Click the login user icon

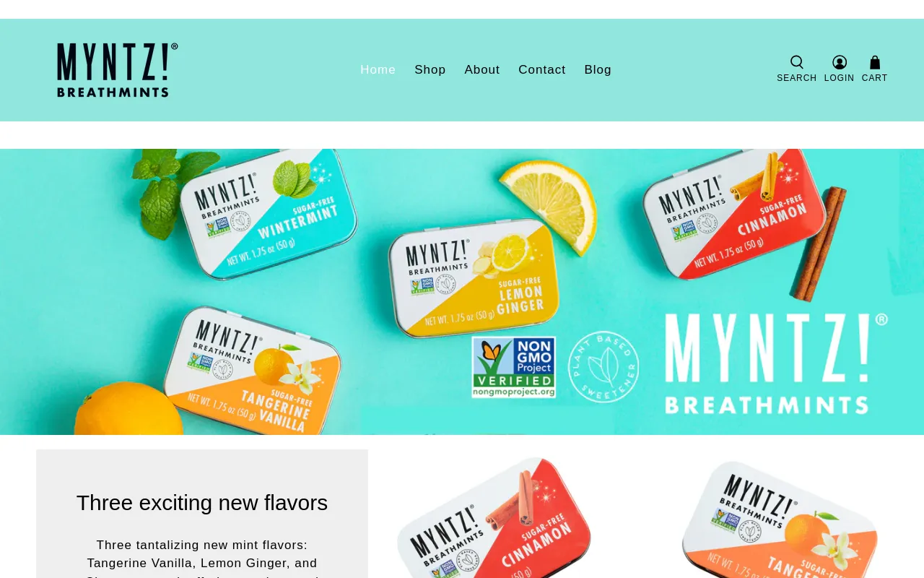click(839, 62)
